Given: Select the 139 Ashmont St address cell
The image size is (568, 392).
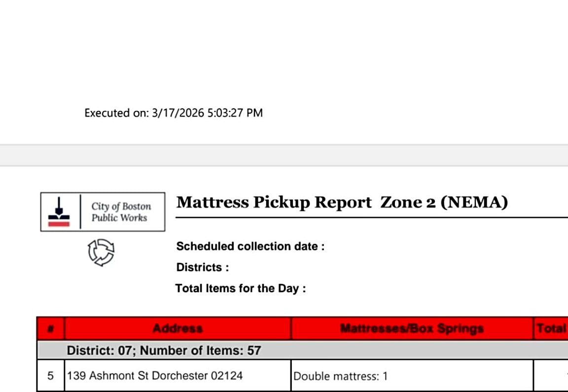Looking at the screenshot, I should pos(155,376).
